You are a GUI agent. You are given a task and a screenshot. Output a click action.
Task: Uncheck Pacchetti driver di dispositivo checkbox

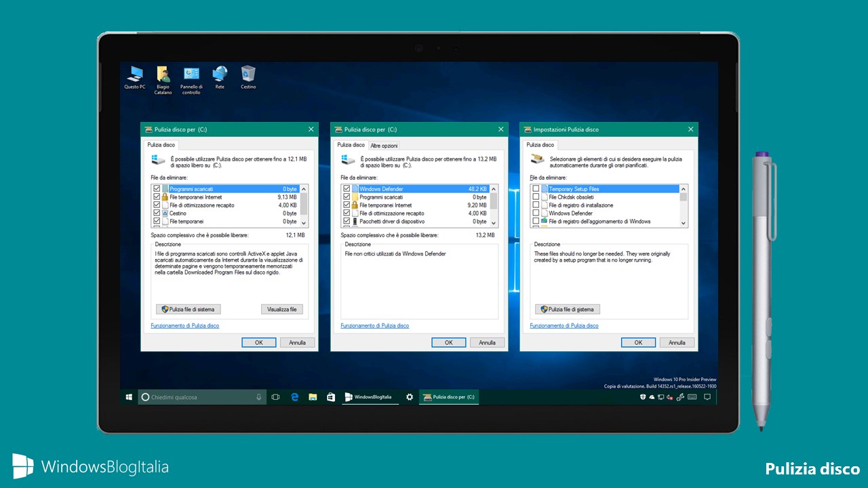(347, 221)
